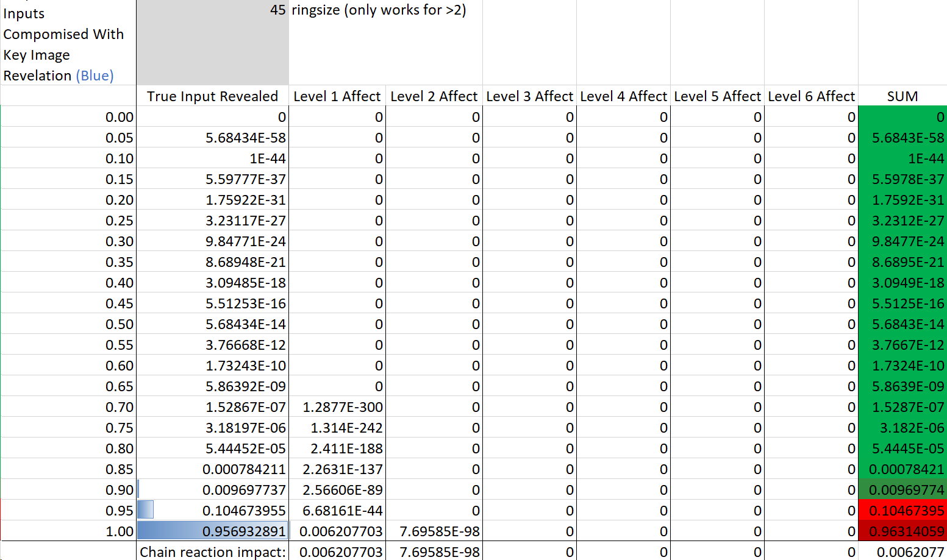Screen dimensions: 947x560
Task: Select cell with value 5.44452E-05
Action: (212, 448)
